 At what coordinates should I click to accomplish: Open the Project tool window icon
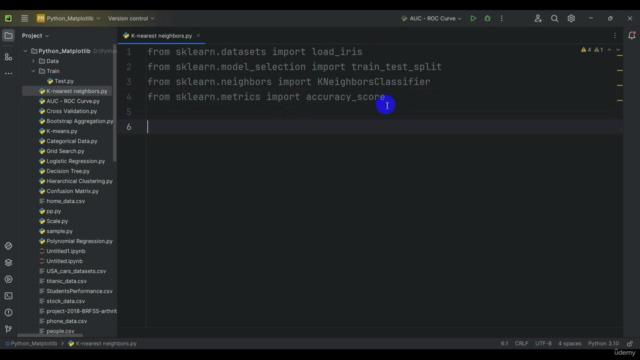(x=8, y=36)
